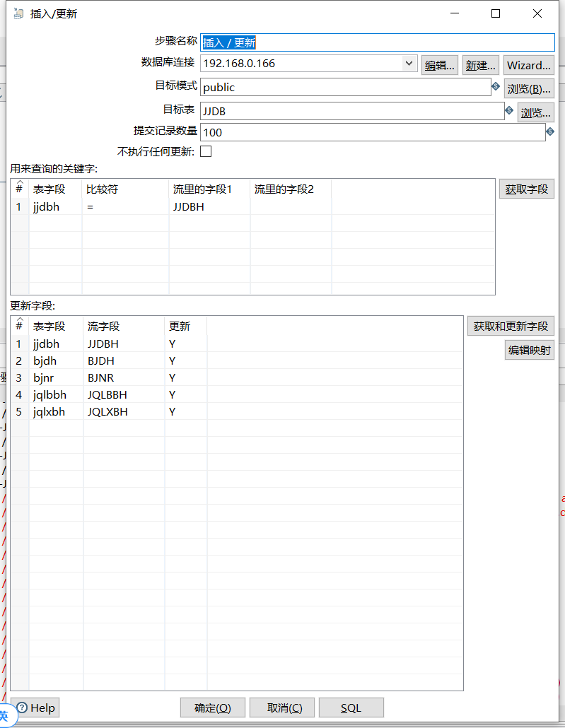The image size is (565, 728).
Task: Click the Insert/Update window title icon
Action: pyautogui.click(x=18, y=14)
